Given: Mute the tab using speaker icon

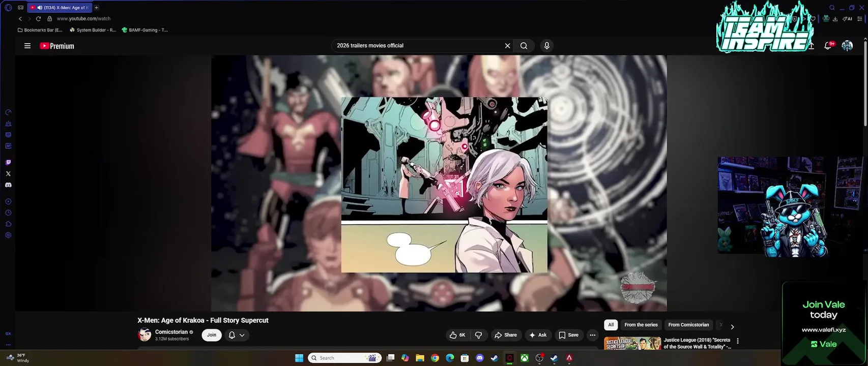Looking at the screenshot, I should (x=40, y=8).
